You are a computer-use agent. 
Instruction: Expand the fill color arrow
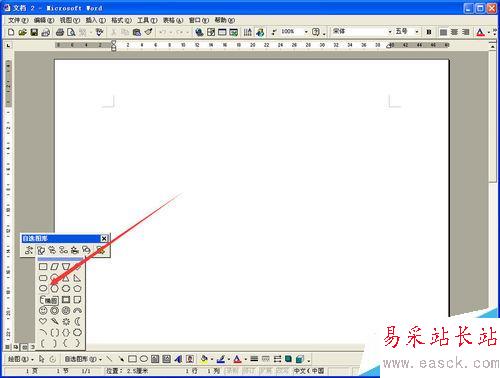212,359
